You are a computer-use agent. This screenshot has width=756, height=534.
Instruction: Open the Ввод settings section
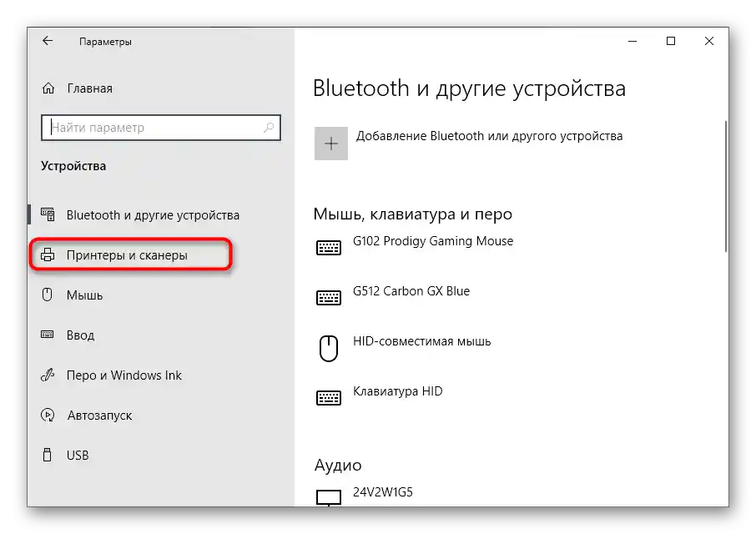(80, 335)
